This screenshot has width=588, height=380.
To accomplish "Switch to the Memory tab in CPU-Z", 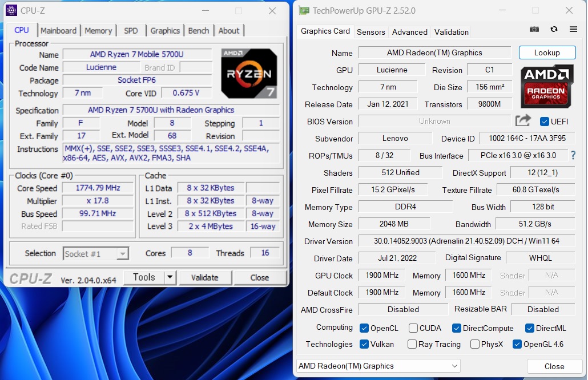I will pyautogui.click(x=98, y=31).
